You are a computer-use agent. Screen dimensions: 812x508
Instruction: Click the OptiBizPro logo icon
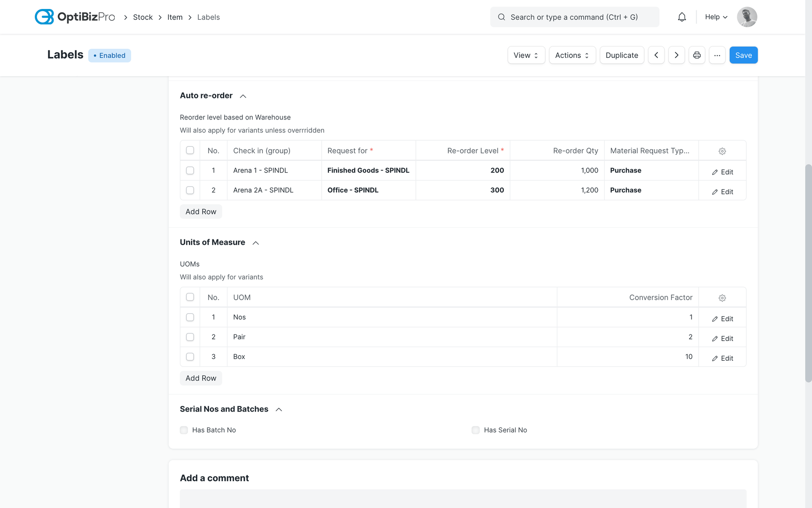[44, 17]
